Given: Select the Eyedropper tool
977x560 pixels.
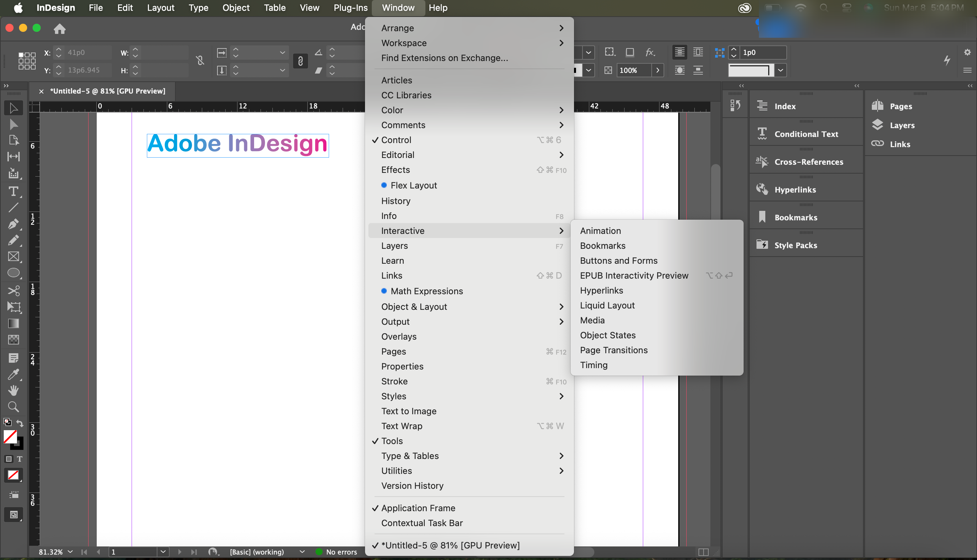Looking at the screenshot, I should [x=13, y=374].
